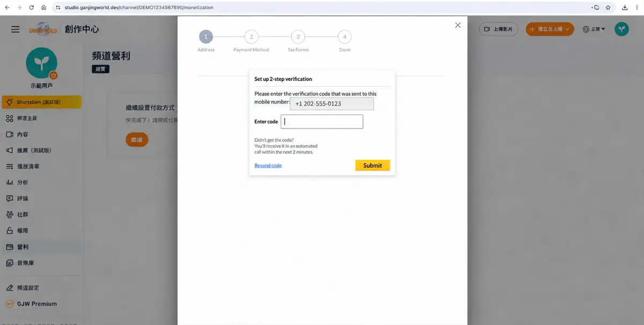Expand the 建立並上傳 create dropdown
Image resolution: width=644 pixels, height=325 pixels.
[x=550, y=29]
